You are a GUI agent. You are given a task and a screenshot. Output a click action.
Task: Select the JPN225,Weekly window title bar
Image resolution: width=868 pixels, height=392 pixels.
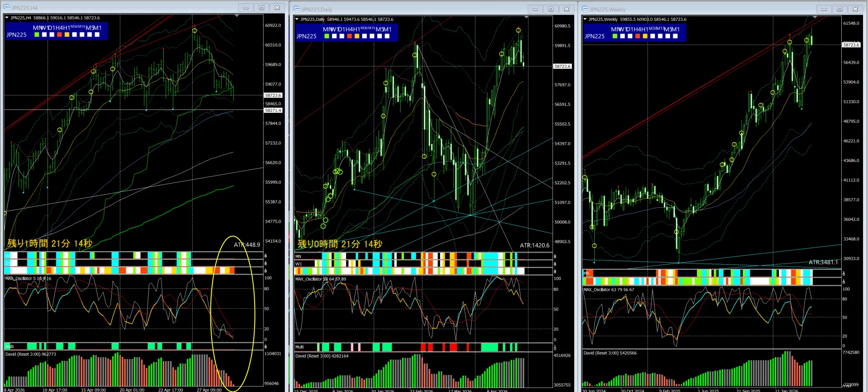(x=722, y=9)
